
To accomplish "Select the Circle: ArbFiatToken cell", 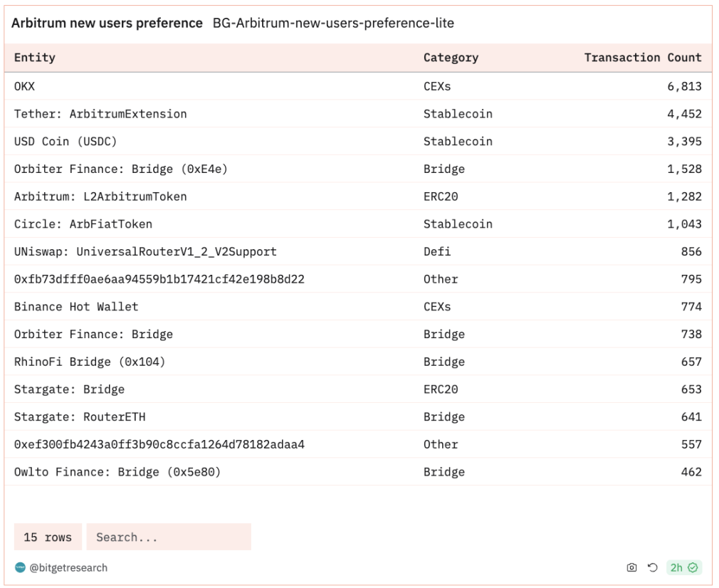I will (x=83, y=224).
